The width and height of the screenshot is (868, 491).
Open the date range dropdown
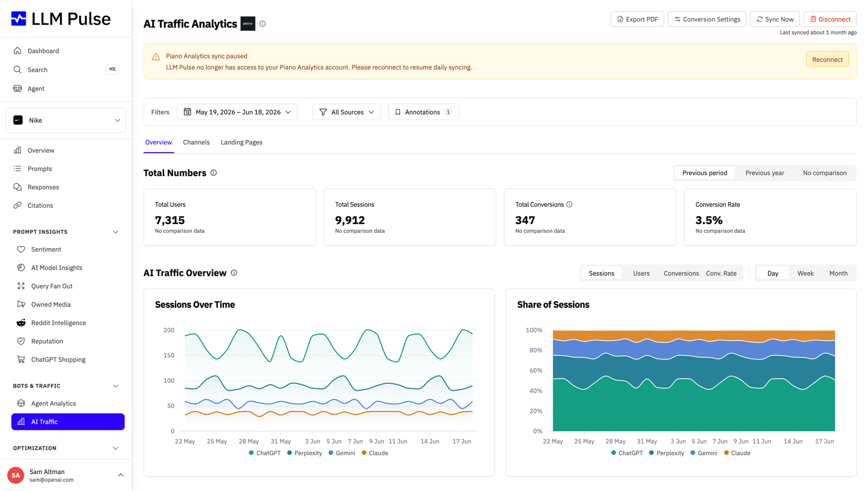pyautogui.click(x=237, y=112)
